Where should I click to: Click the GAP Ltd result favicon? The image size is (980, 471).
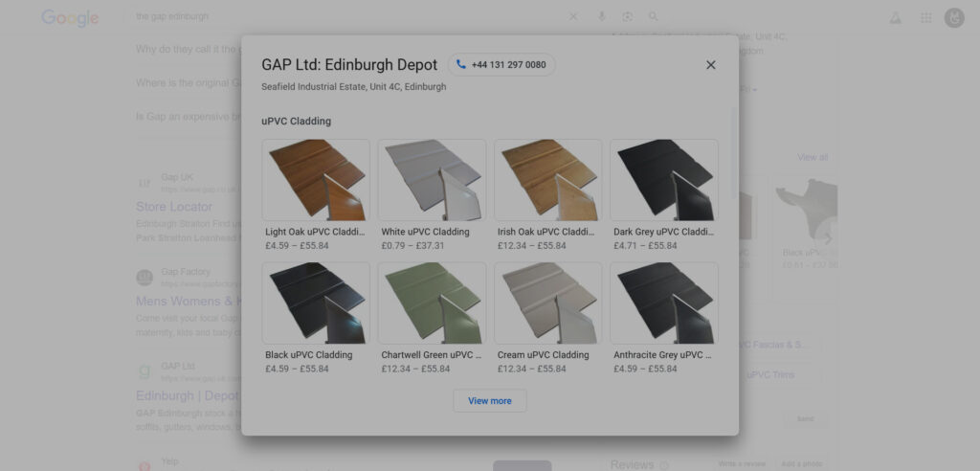tap(145, 372)
